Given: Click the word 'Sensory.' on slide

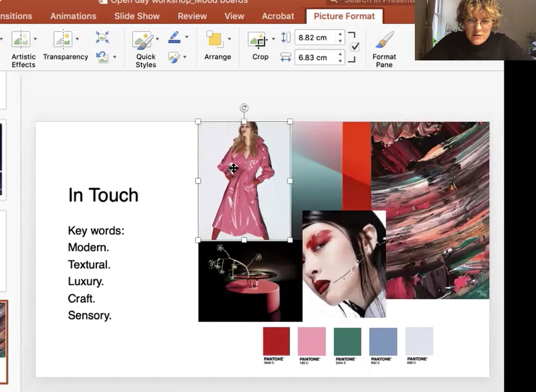Looking at the screenshot, I should click(89, 315).
